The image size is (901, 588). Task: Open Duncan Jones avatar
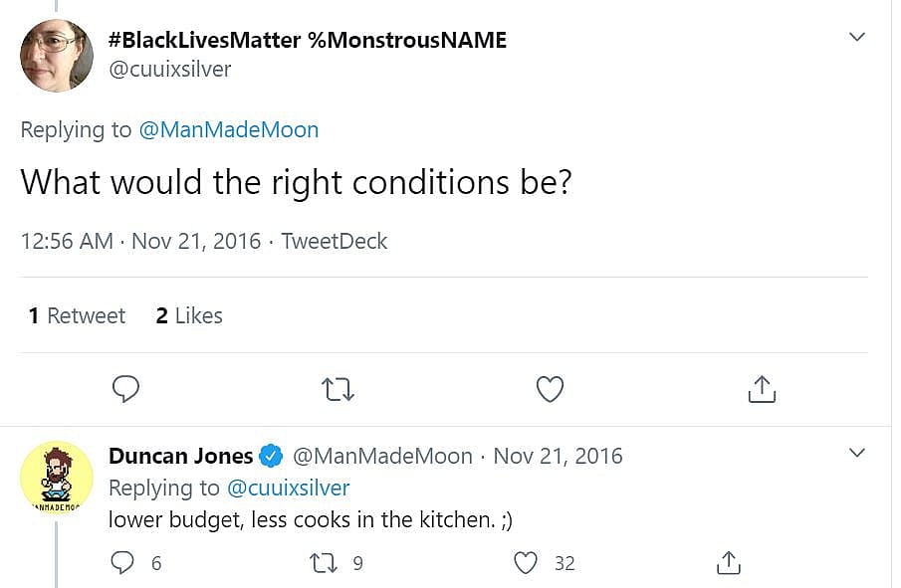[57, 478]
